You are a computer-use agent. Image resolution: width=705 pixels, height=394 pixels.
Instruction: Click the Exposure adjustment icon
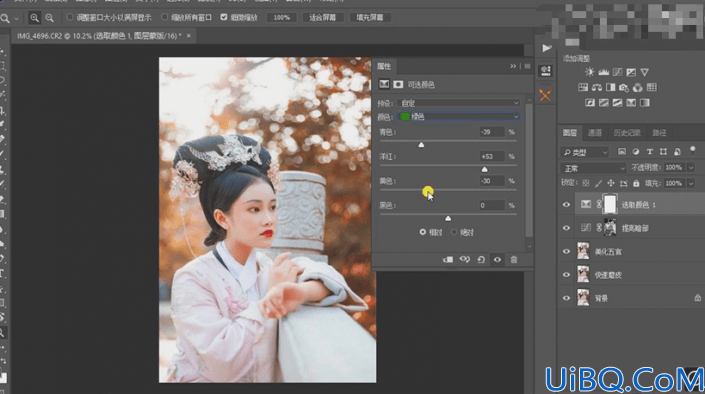coord(631,72)
